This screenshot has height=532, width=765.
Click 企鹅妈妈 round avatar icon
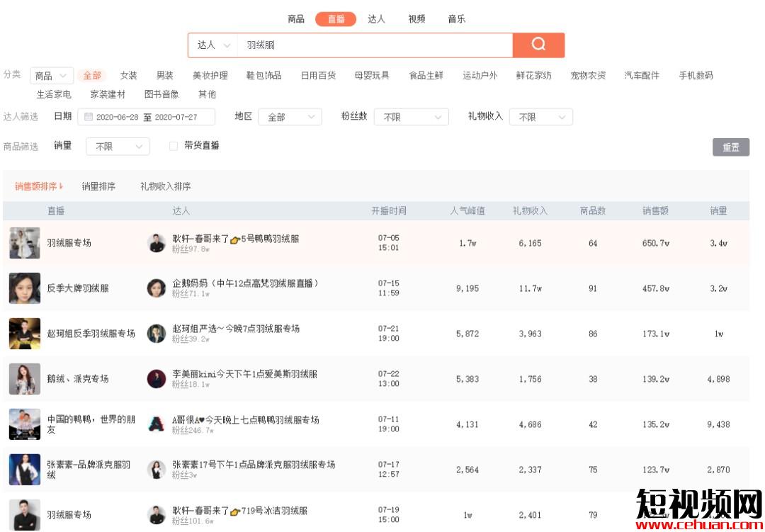(x=157, y=288)
